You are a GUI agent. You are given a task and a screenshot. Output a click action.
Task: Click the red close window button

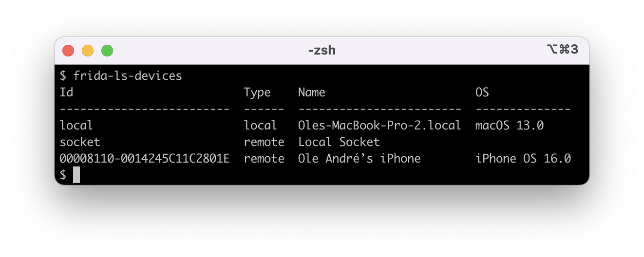(x=68, y=51)
